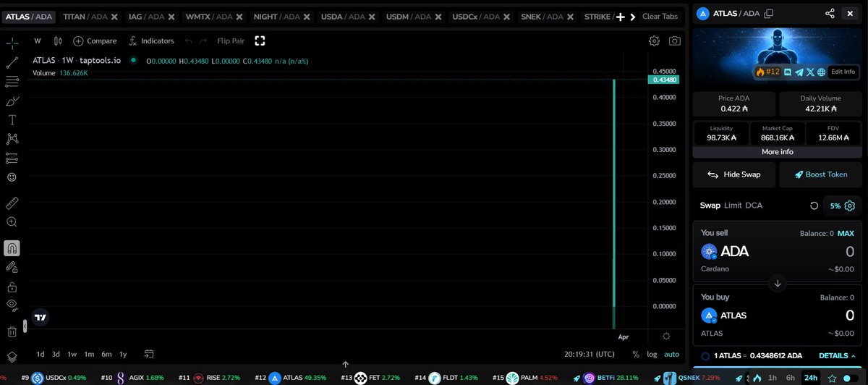Viewport: 868px width, 385px height.
Task: Select the 1y chart range
Action: pos(123,354)
